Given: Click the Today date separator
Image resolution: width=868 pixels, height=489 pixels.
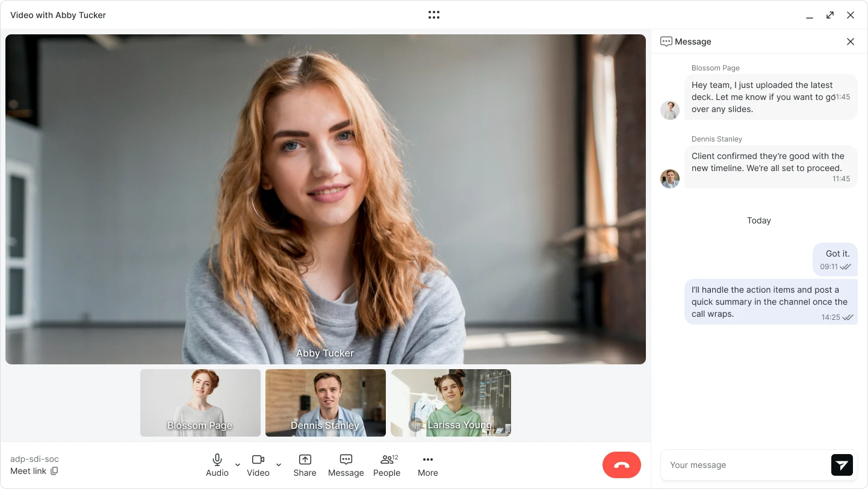Looking at the screenshot, I should pyautogui.click(x=759, y=220).
